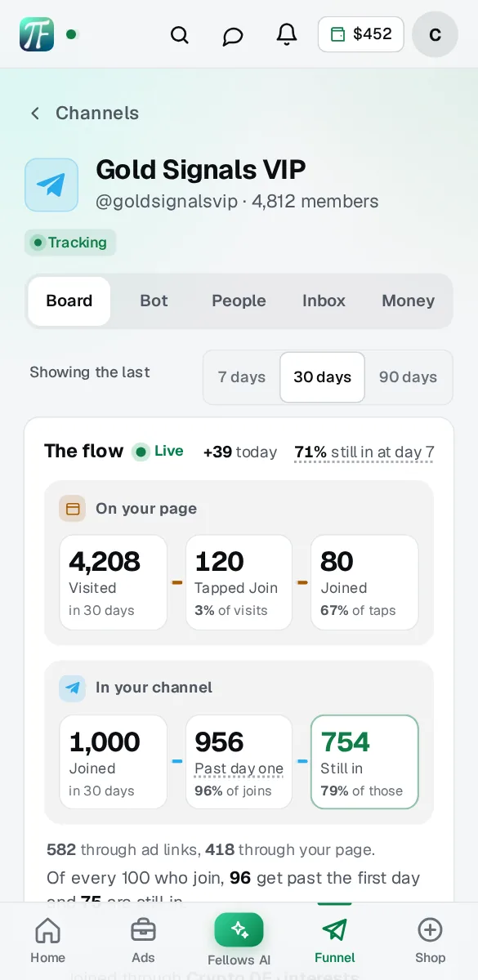The image size is (478, 980).
Task: Open the app logo home
Action: pos(37,34)
